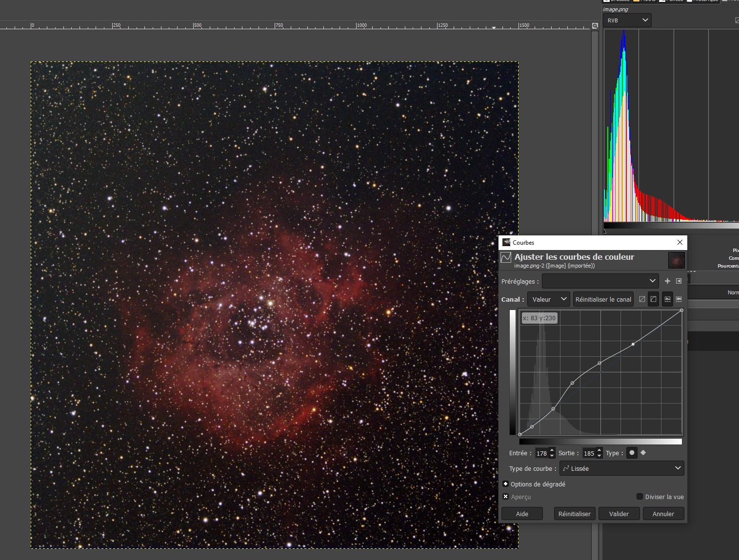Open the Préréglages dropdown

pyautogui.click(x=600, y=281)
